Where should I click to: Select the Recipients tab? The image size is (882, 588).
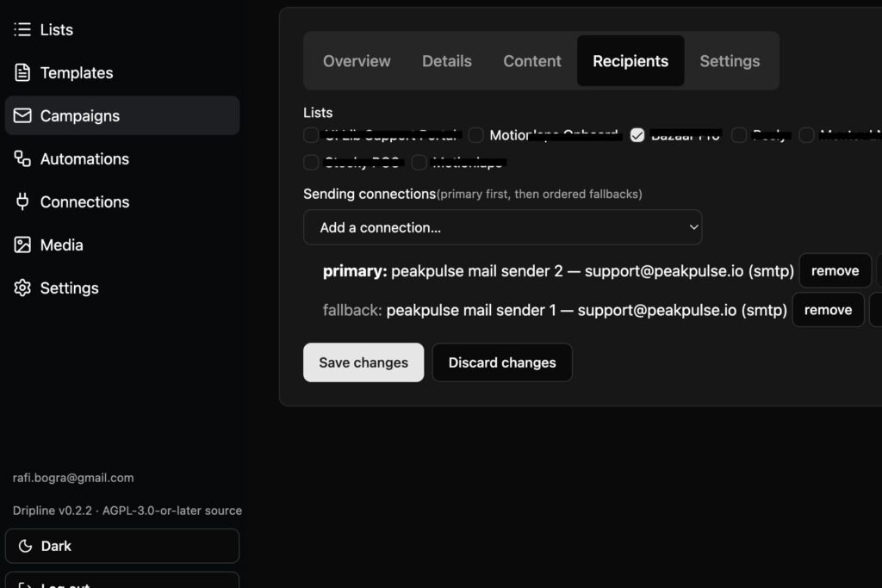point(630,61)
